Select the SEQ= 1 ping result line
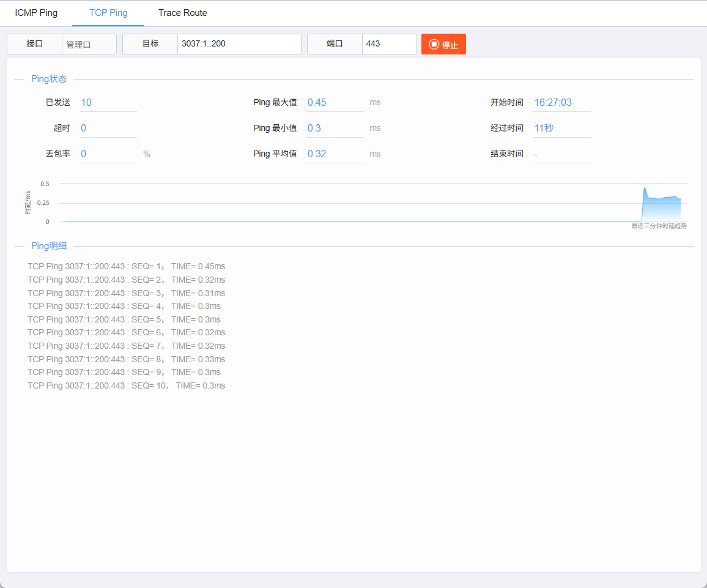This screenshot has width=707, height=588. [126, 267]
